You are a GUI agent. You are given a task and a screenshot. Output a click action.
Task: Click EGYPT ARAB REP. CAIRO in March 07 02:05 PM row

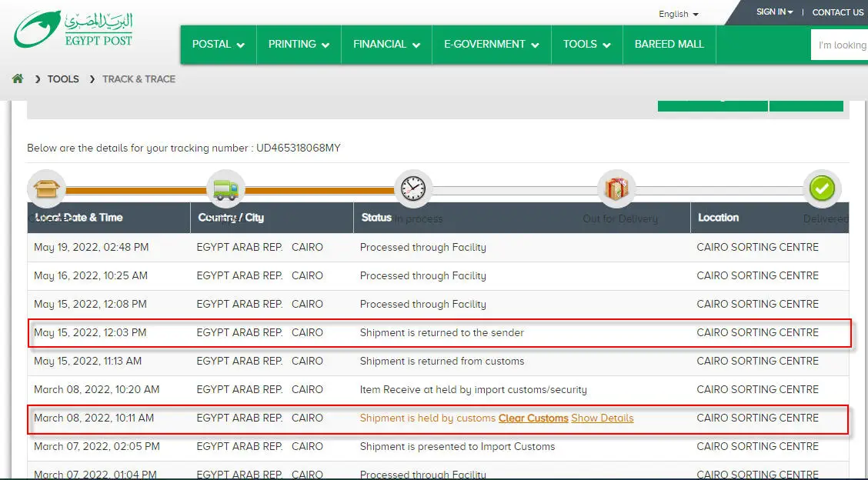point(259,446)
